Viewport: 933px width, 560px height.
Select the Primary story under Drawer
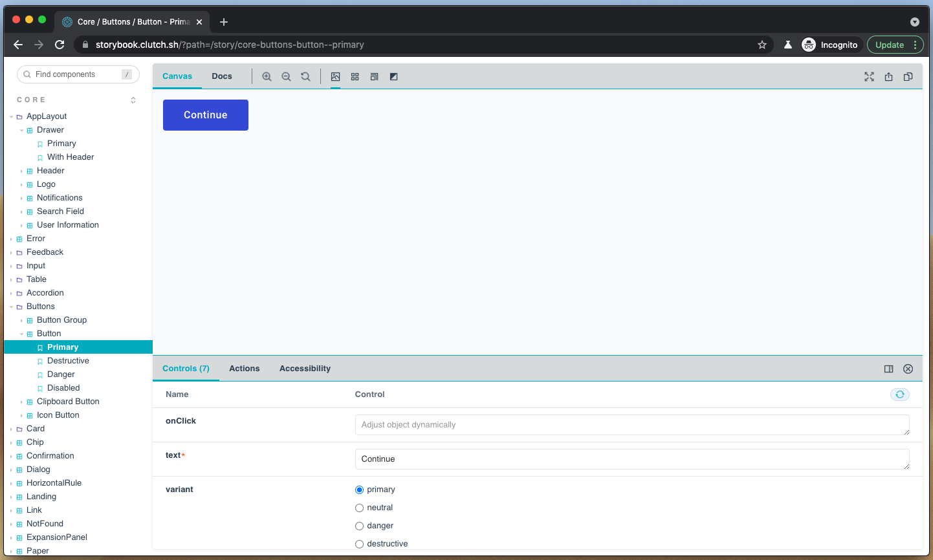(x=61, y=144)
